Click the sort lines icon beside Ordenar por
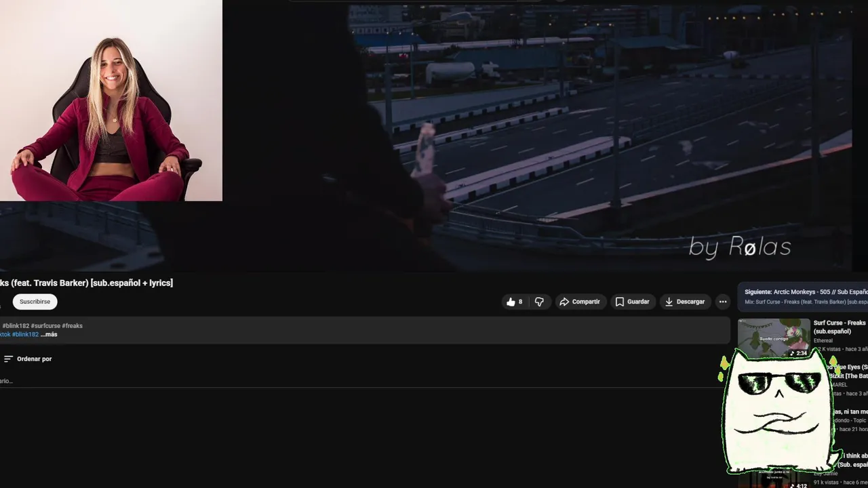 click(8, 359)
